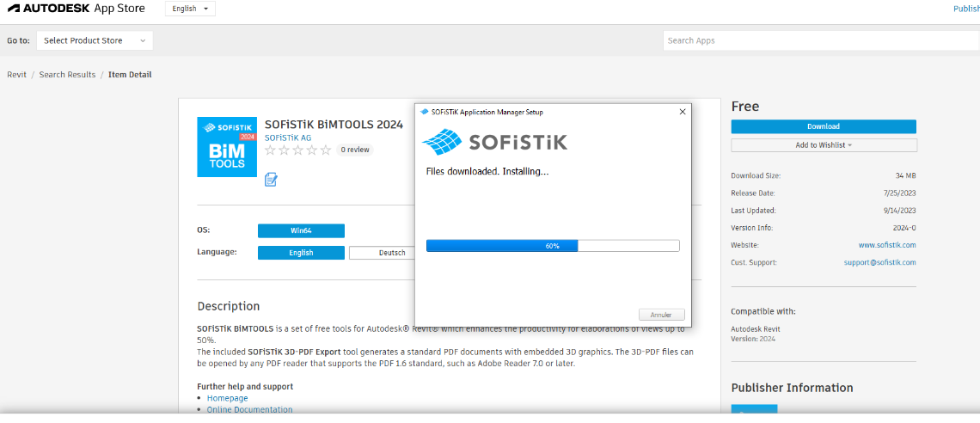Visit www.sofistik.com website link

pos(887,245)
